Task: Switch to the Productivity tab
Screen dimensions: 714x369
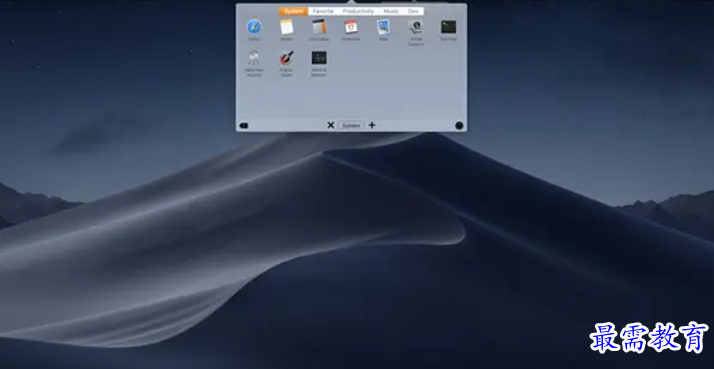Action: (358, 11)
